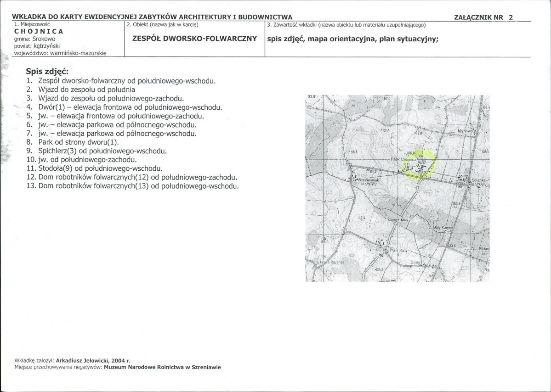Click 'Szczeciniak' label on the map
The image size is (551, 392).
tap(368, 179)
